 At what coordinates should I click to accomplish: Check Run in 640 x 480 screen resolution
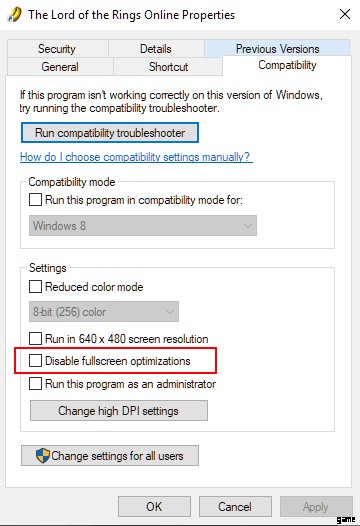[x=35, y=338]
